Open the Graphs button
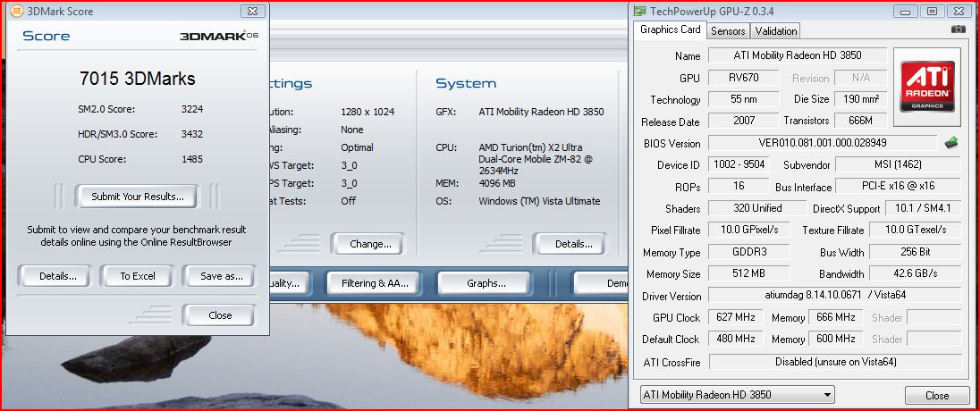This screenshot has width=980, height=411. click(486, 283)
